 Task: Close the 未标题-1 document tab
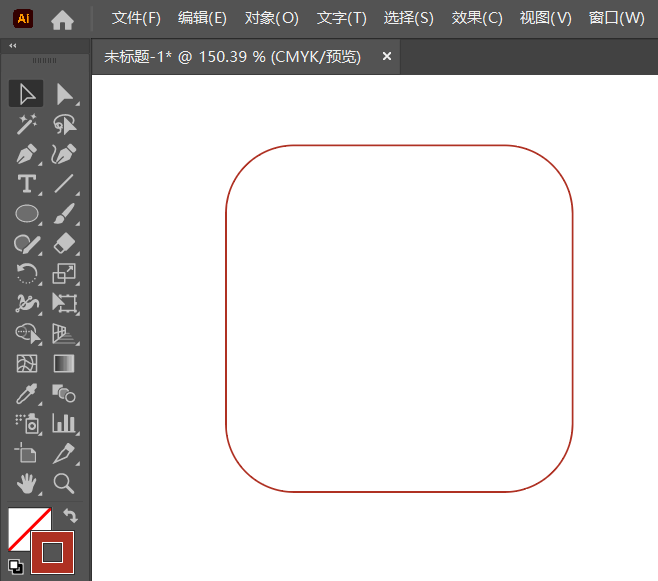coord(387,56)
